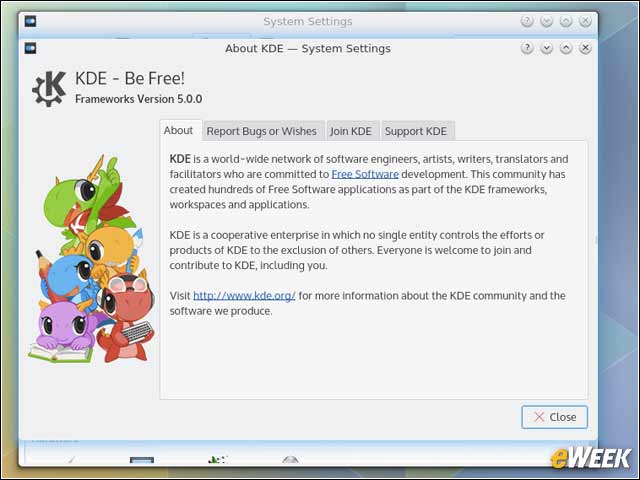
Task: Close the About KDE dialog via title bar X
Action: click(x=585, y=48)
